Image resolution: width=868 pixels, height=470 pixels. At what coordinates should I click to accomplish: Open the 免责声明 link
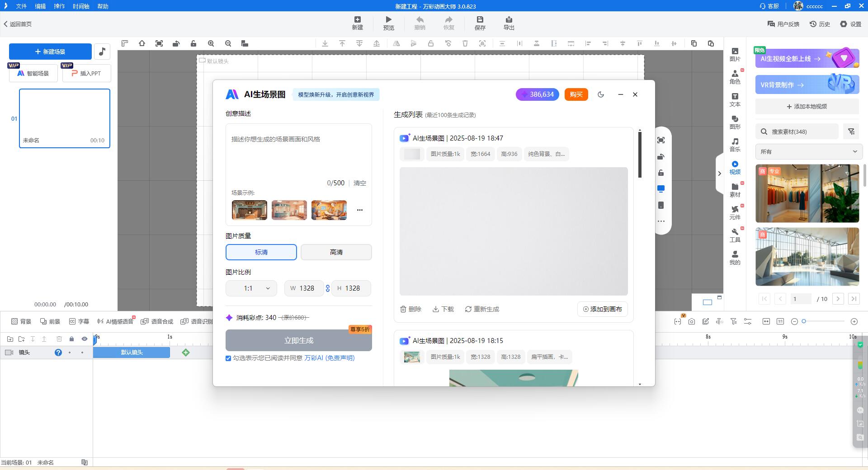pyautogui.click(x=340, y=358)
